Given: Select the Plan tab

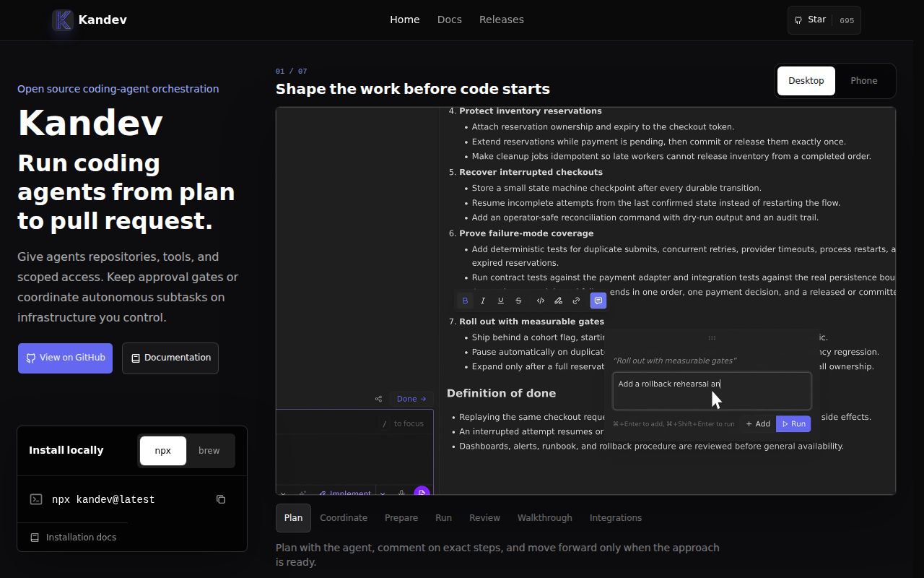Looking at the screenshot, I should (293, 518).
